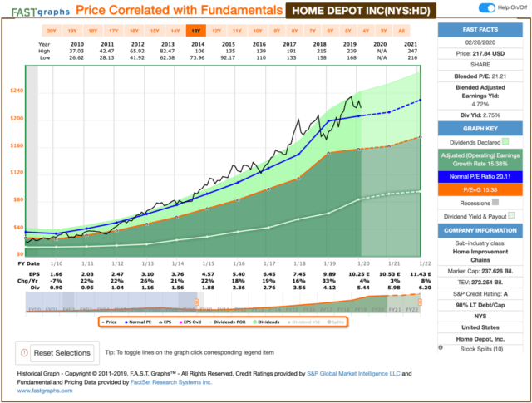
Task: Click the Price: 217.84 USD value
Action: 480,54
